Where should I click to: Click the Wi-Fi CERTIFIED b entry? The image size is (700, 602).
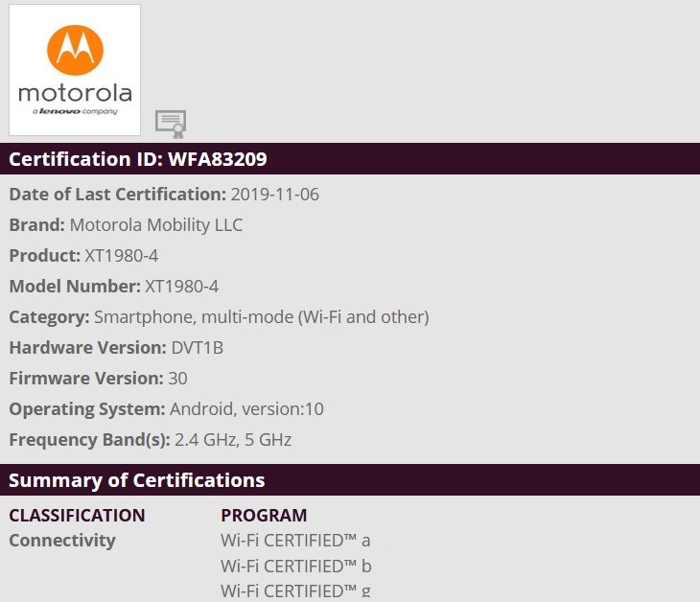tap(296, 567)
